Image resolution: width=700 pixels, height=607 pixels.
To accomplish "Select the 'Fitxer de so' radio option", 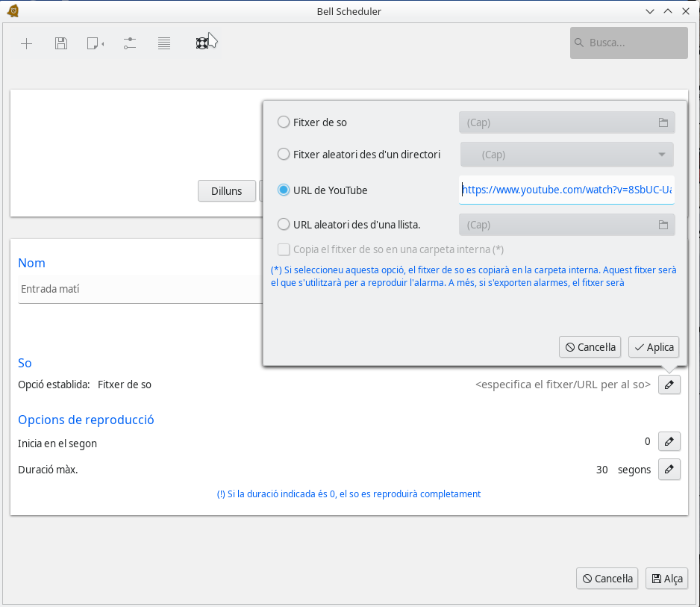I will 284,122.
